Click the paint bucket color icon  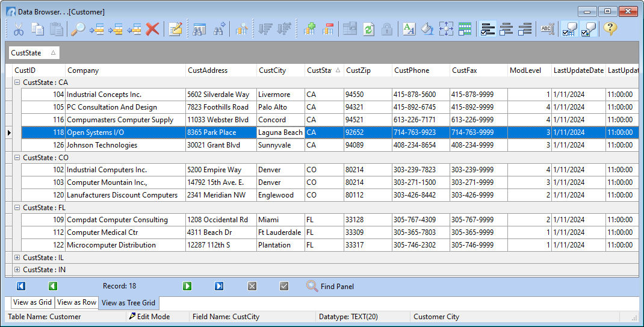[x=427, y=29]
